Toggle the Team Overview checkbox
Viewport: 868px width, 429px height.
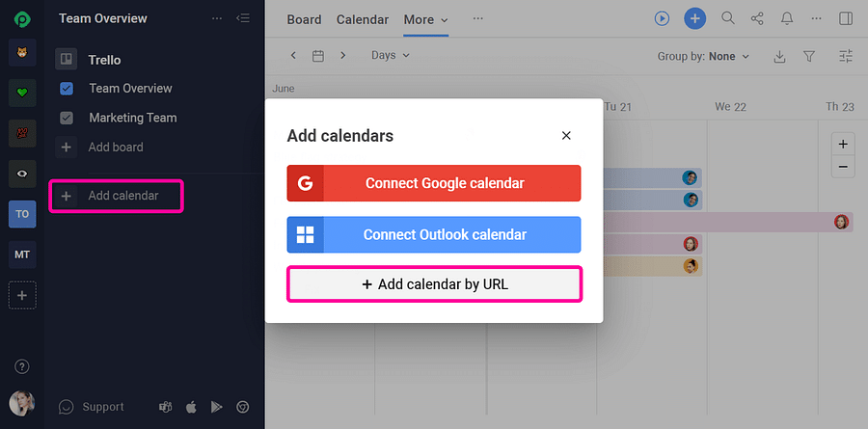click(x=67, y=89)
